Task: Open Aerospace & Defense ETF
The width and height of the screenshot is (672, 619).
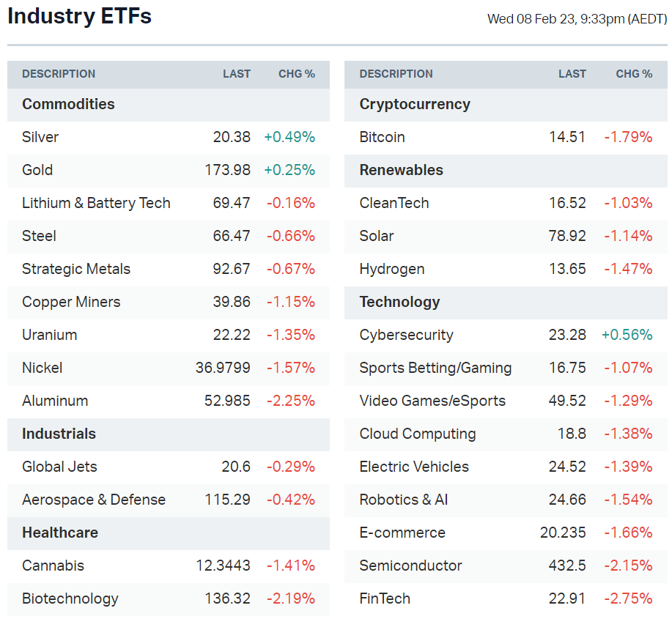Action: click(x=94, y=500)
